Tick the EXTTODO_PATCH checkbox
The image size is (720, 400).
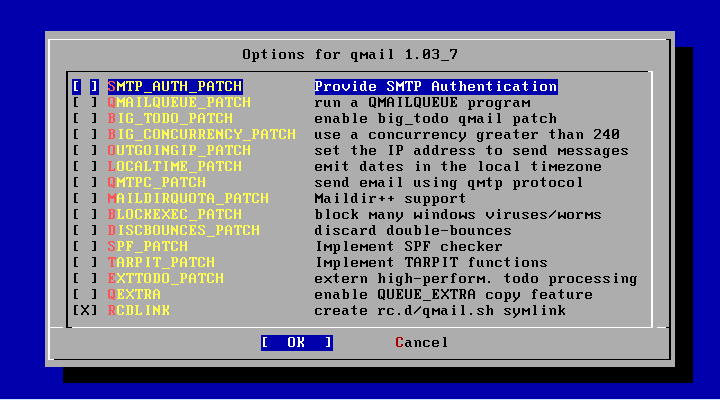(x=85, y=278)
